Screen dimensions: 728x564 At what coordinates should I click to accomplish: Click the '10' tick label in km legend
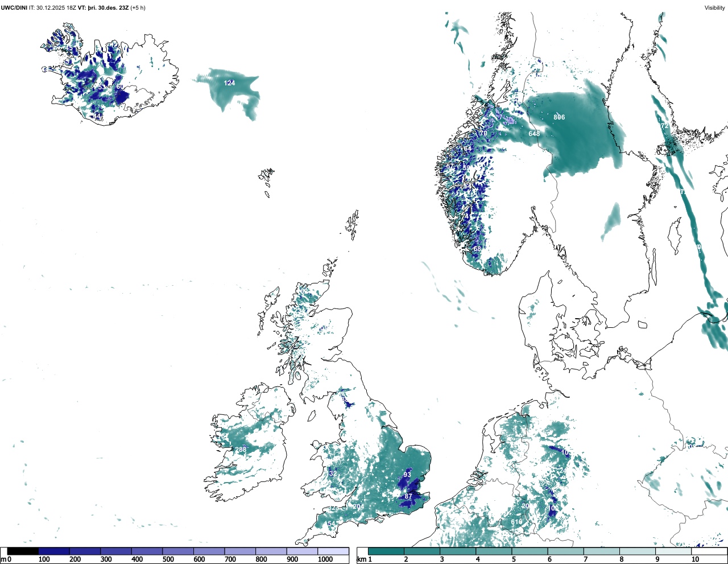(x=696, y=559)
